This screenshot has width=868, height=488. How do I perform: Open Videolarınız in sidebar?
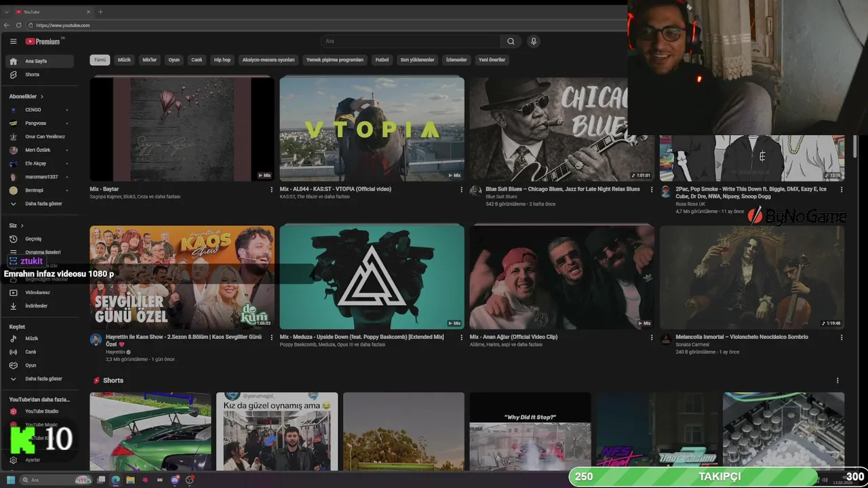41,292
